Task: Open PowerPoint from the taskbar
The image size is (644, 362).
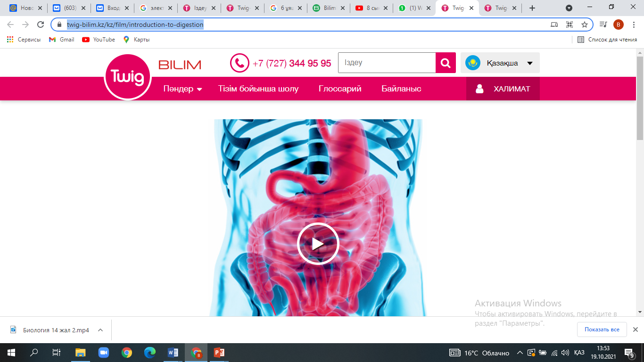Action: pyautogui.click(x=219, y=353)
